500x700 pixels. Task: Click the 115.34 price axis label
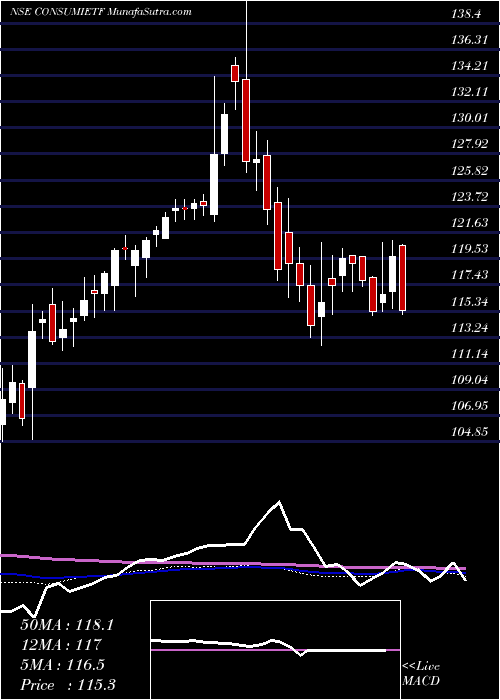(469, 303)
